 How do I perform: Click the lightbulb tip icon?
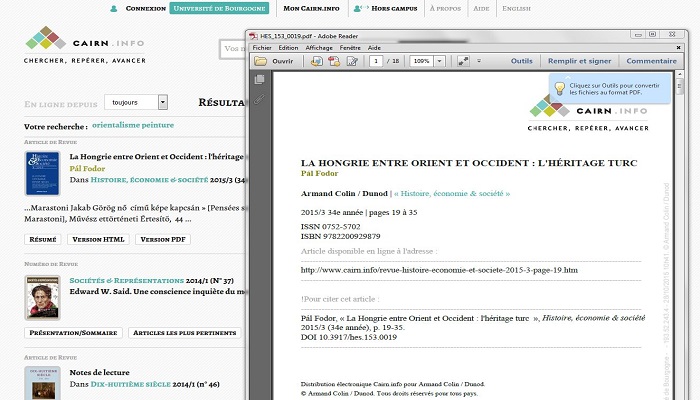coord(560,87)
